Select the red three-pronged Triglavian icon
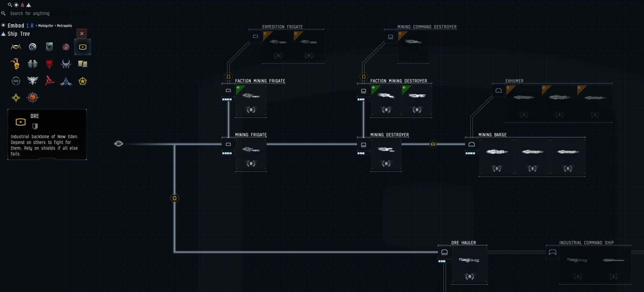Viewport: 644px width, 292px height. coord(49,81)
